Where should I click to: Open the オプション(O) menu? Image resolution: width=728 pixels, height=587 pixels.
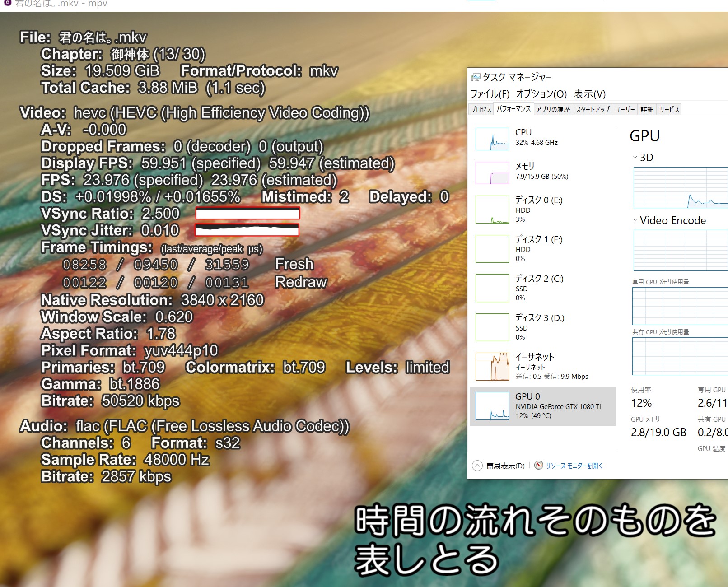tap(541, 94)
